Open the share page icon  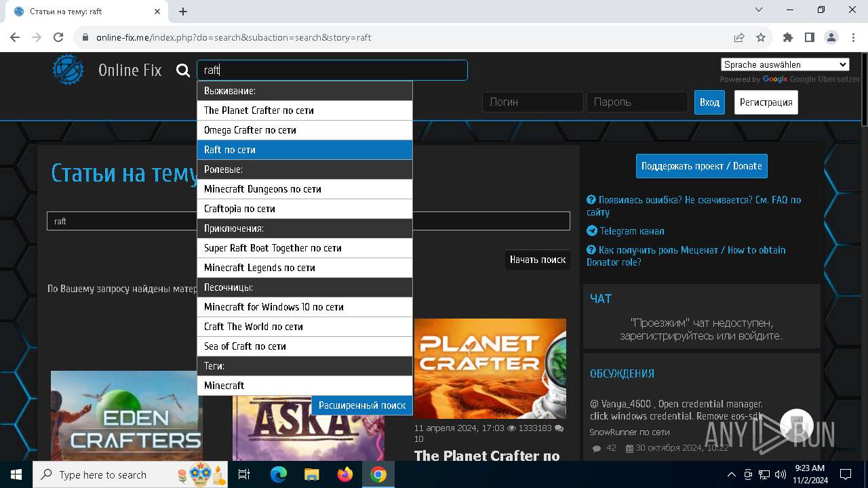(739, 37)
